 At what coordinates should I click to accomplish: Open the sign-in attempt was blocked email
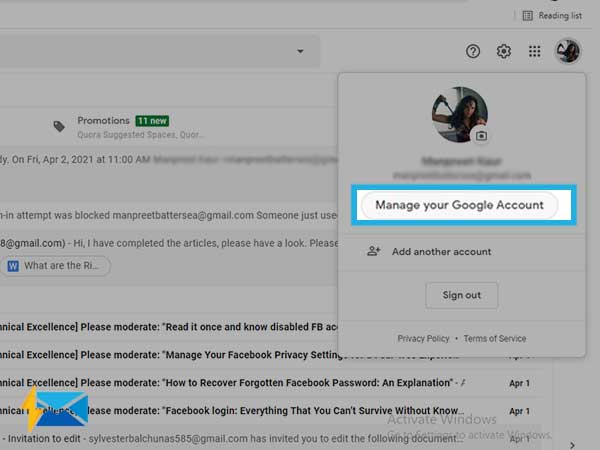click(168, 215)
